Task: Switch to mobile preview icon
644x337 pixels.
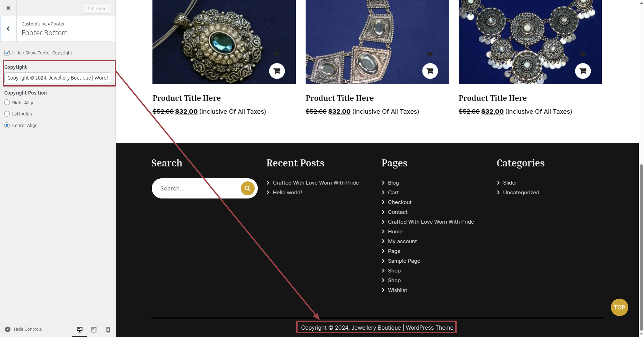Action: 108,329
